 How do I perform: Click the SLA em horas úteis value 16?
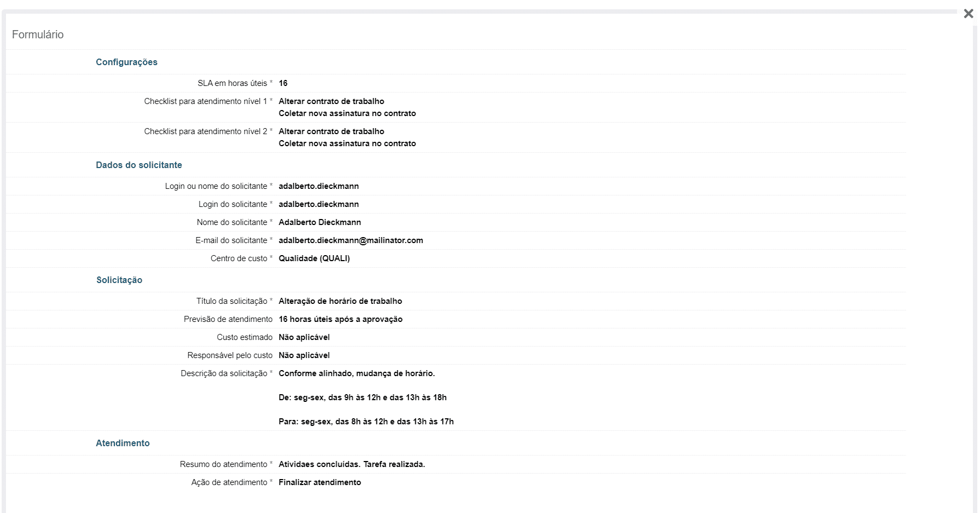[283, 83]
